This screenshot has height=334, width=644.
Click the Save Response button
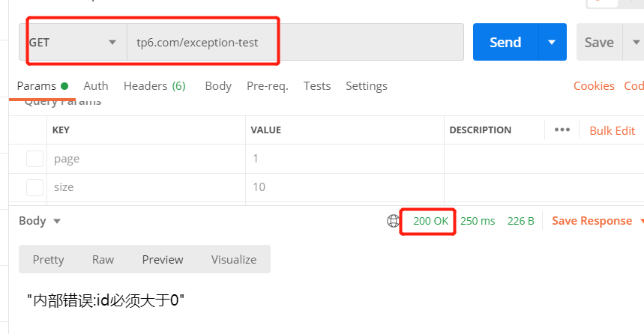592,221
